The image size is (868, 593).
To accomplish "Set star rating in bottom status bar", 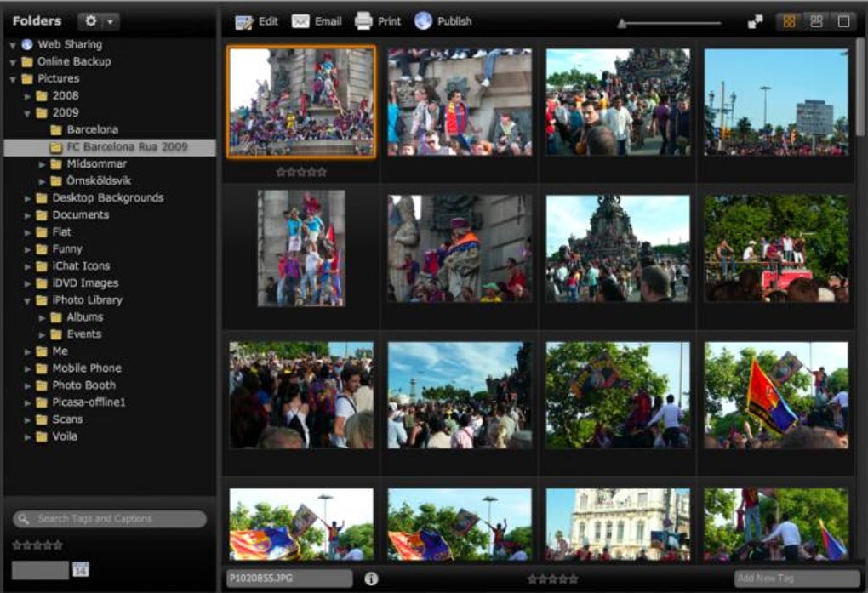I will click(x=552, y=579).
